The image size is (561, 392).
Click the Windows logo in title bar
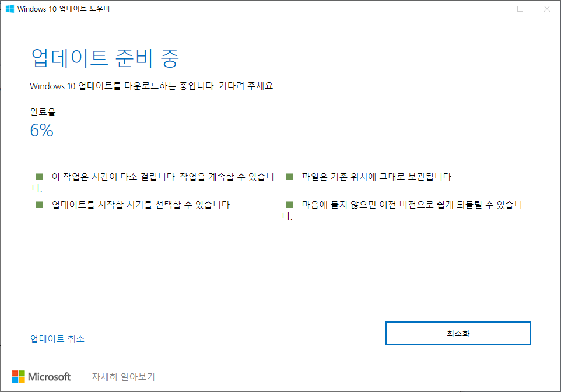tap(10, 9)
